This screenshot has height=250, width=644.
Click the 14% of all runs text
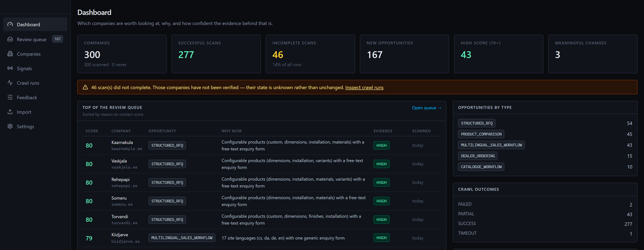pyautogui.click(x=287, y=65)
